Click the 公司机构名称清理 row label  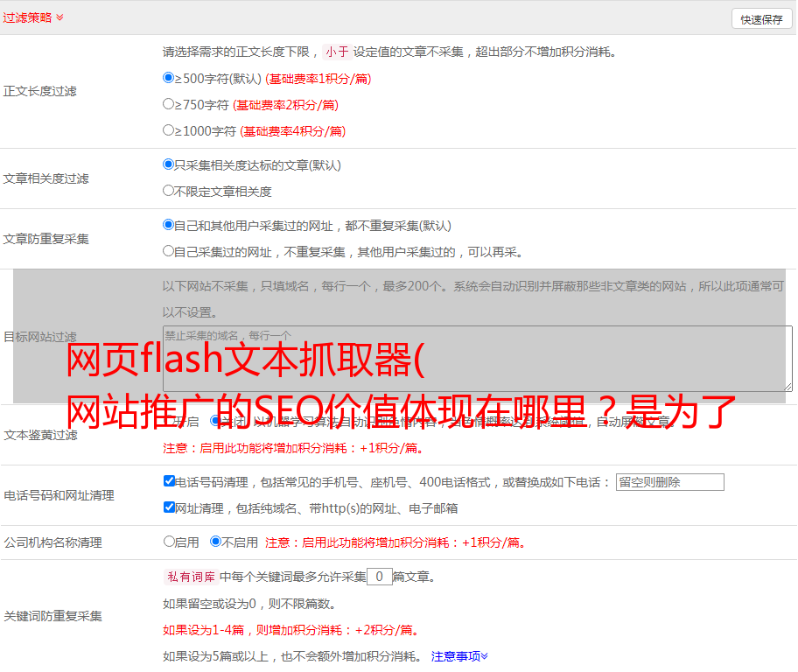[52, 542]
